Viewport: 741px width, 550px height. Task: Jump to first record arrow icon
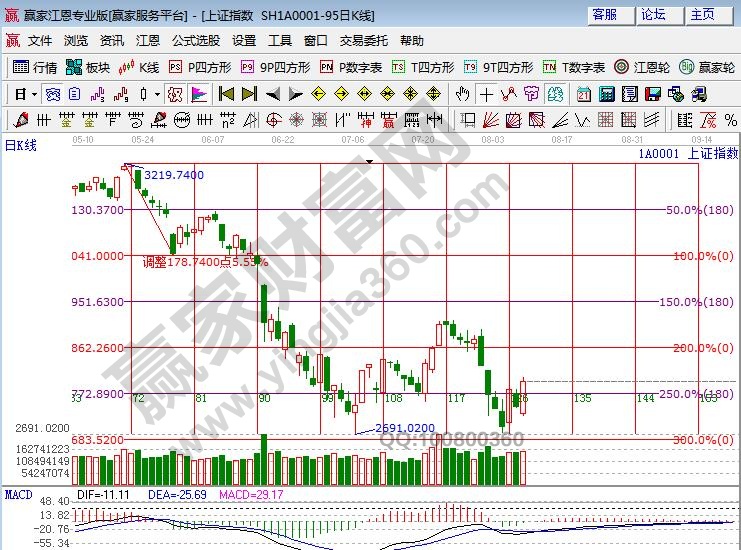(226, 94)
